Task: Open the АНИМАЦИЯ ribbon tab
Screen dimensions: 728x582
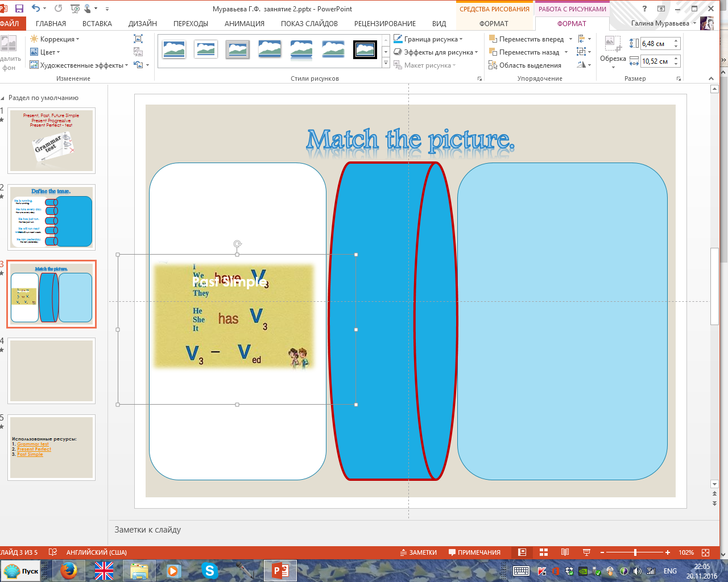Action: [x=244, y=23]
